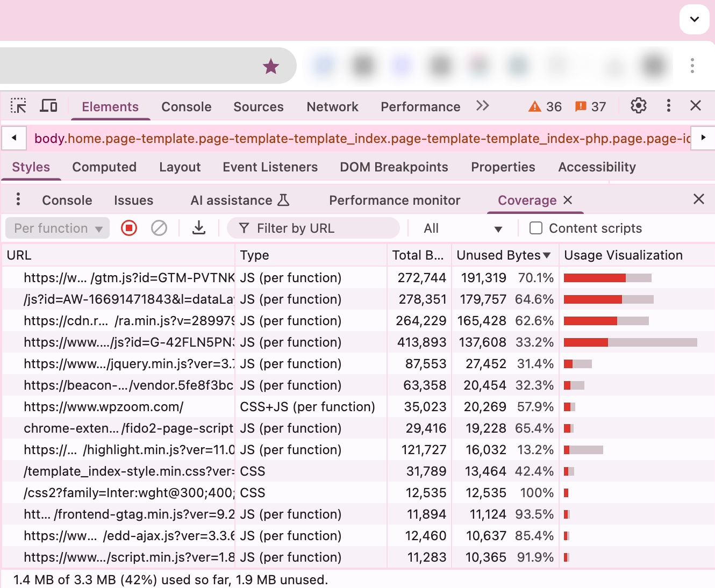
Task: Open Chrome browser three-dot menu
Action: coord(692,66)
